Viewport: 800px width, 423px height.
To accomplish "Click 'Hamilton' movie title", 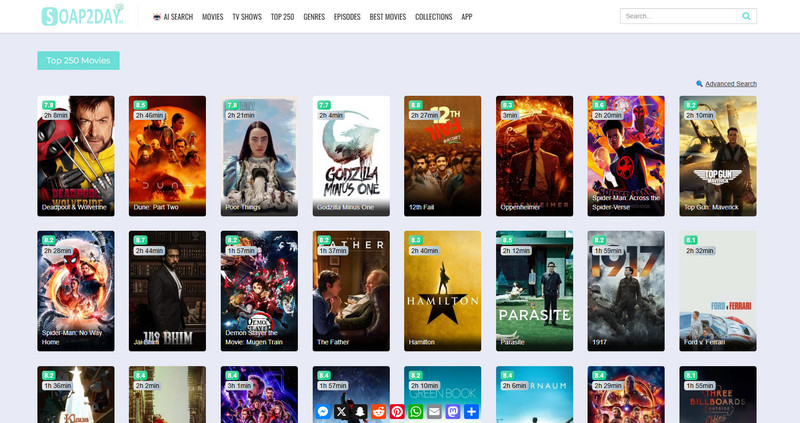I will 421,342.
